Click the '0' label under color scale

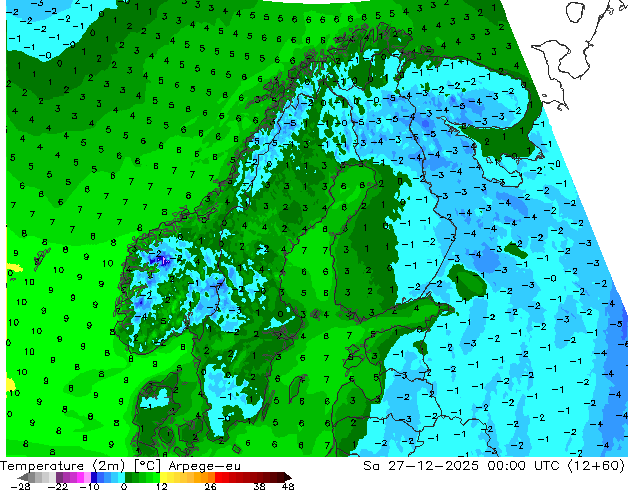pos(124,486)
